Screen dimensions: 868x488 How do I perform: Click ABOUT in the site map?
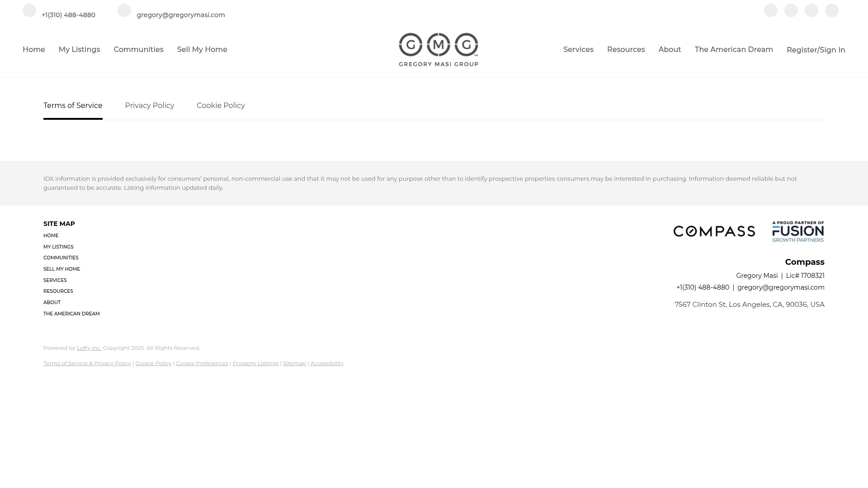coord(52,303)
